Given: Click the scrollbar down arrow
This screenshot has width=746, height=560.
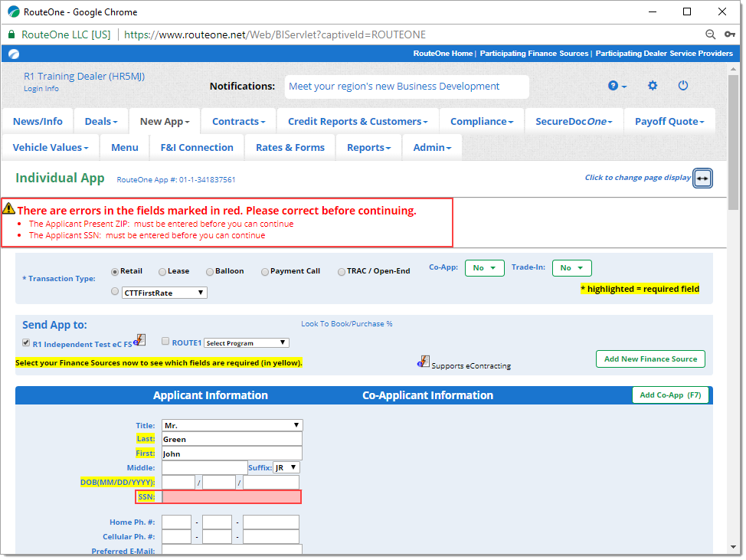Looking at the screenshot, I should [733, 547].
